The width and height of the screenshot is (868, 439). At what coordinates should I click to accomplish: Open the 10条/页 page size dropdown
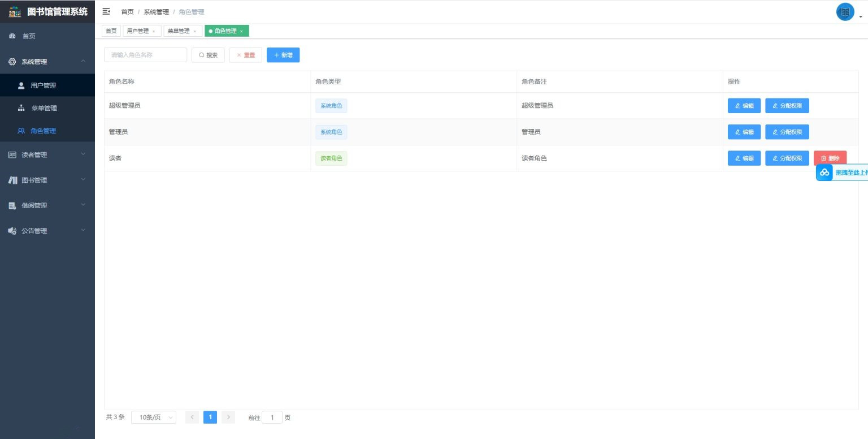[x=154, y=418]
